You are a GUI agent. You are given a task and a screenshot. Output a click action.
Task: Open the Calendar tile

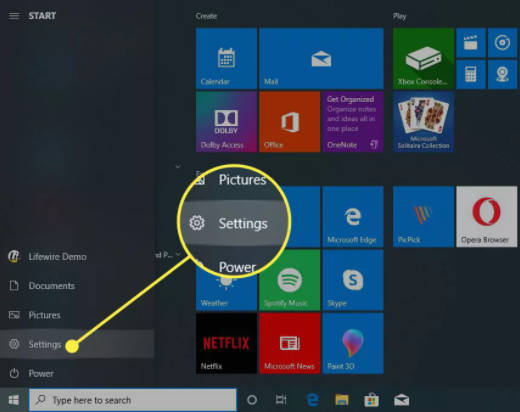pyautogui.click(x=226, y=58)
